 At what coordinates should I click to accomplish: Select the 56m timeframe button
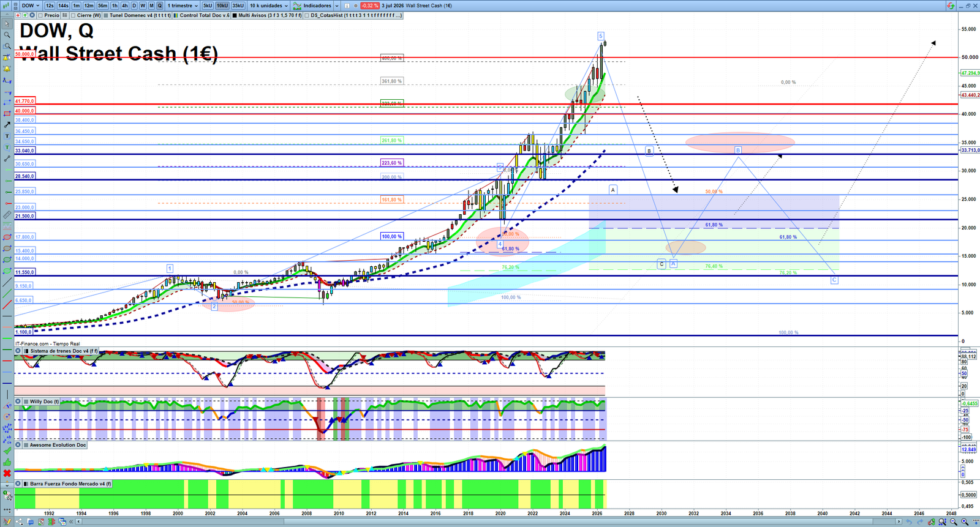[102, 6]
